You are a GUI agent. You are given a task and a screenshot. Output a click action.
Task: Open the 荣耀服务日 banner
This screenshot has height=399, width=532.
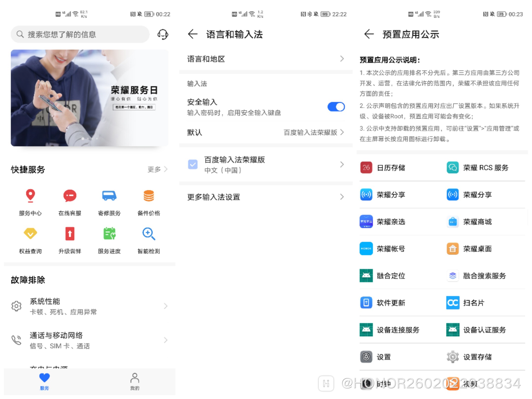90,98
